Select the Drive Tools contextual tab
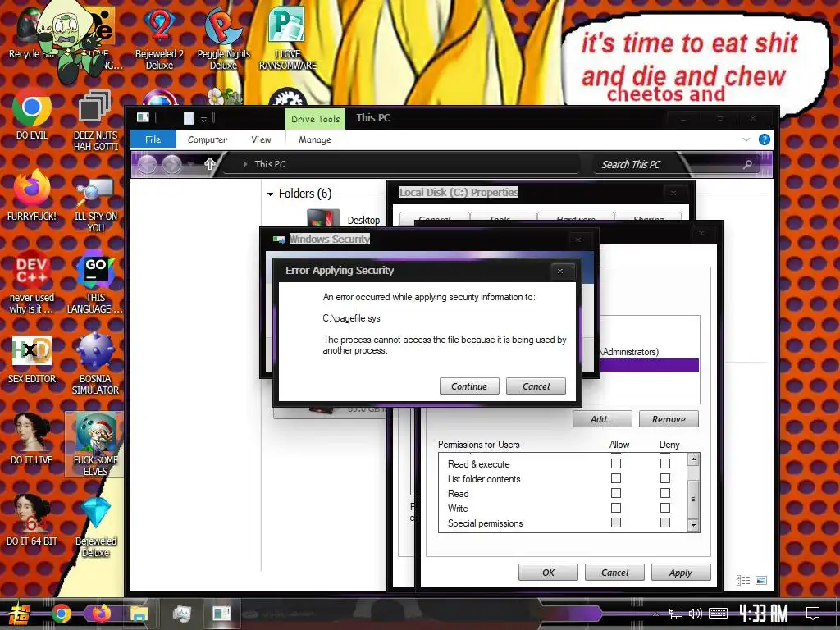Image resolution: width=840 pixels, height=630 pixels. click(316, 119)
